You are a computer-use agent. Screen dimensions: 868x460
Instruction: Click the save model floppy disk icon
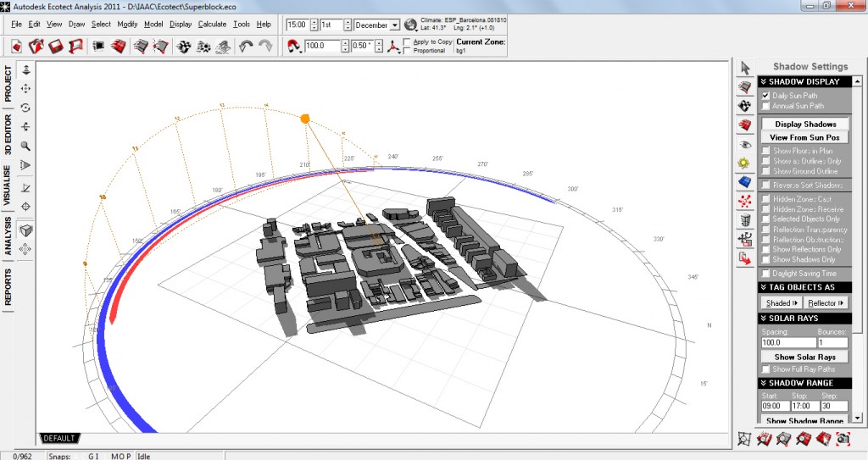57,46
